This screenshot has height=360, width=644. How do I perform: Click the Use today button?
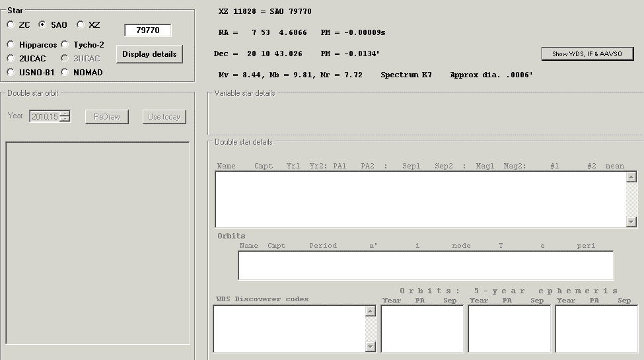click(x=164, y=117)
